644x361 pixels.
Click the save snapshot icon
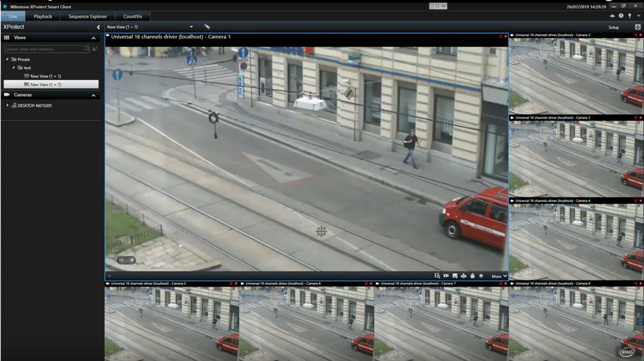tap(455, 276)
